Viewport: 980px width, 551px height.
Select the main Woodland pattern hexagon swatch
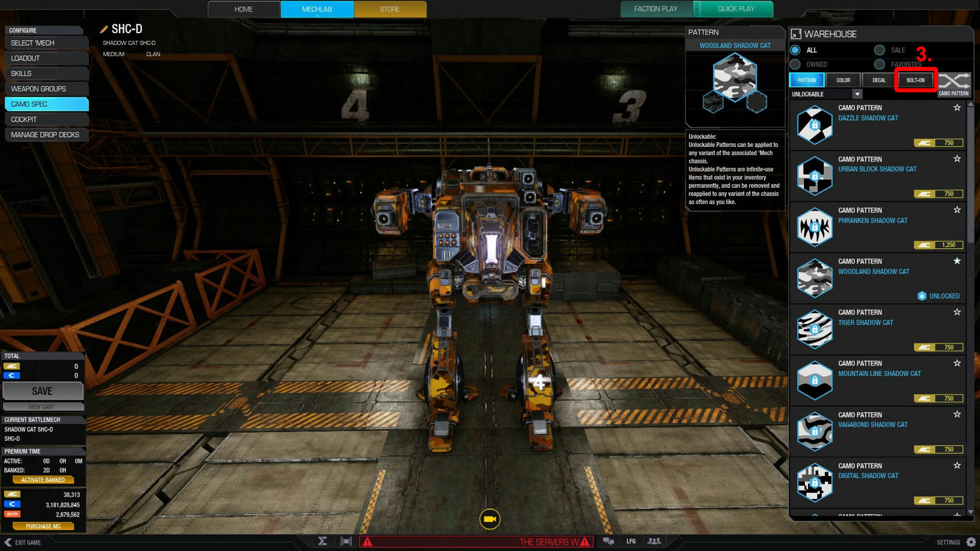pyautogui.click(x=735, y=76)
